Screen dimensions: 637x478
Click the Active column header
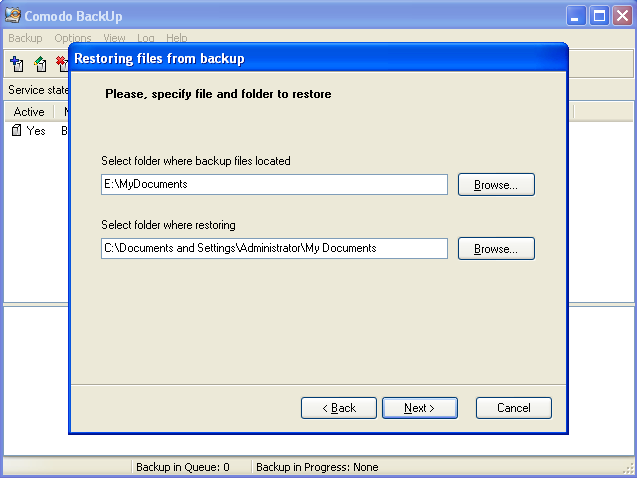pyautogui.click(x=29, y=112)
